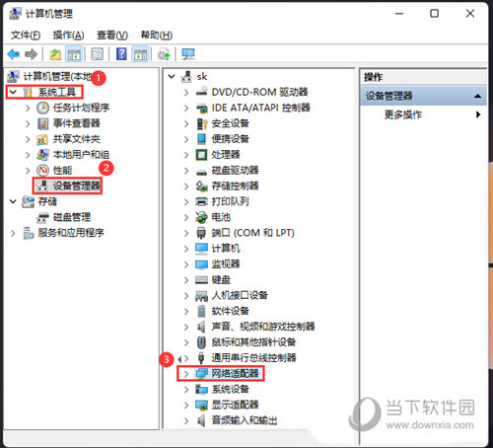Click the Update driver toolbar icon
The height and width of the screenshot is (448, 493).
pos(164,54)
